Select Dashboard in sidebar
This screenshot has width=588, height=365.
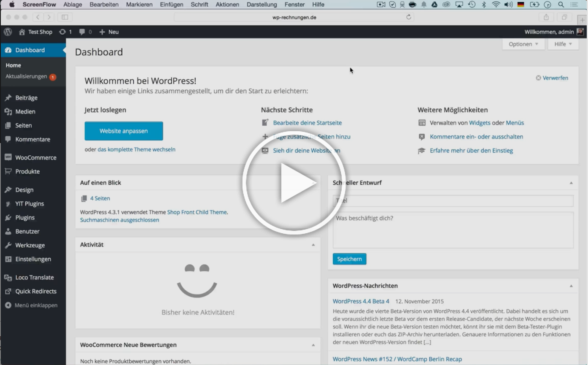tap(33, 50)
